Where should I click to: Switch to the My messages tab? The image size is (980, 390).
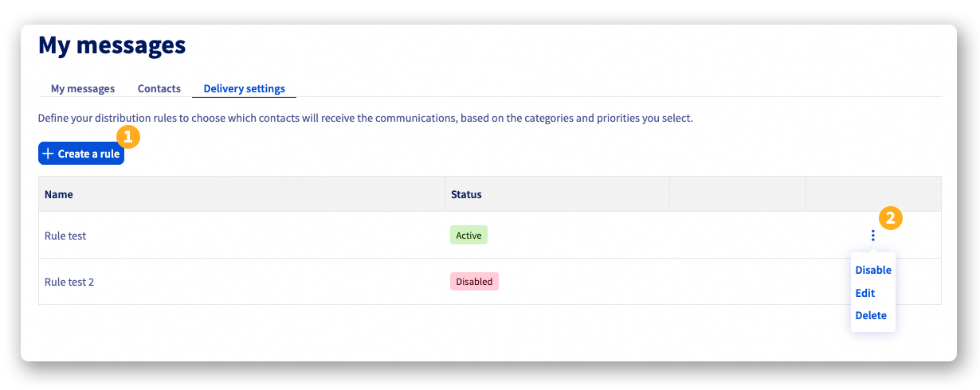[83, 88]
